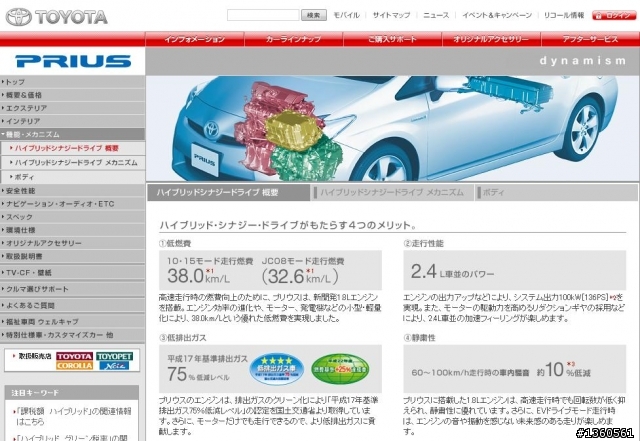Screen dimensions: 640x441
Task: Open the ご購入サポート menu
Action: [x=392, y=39]
